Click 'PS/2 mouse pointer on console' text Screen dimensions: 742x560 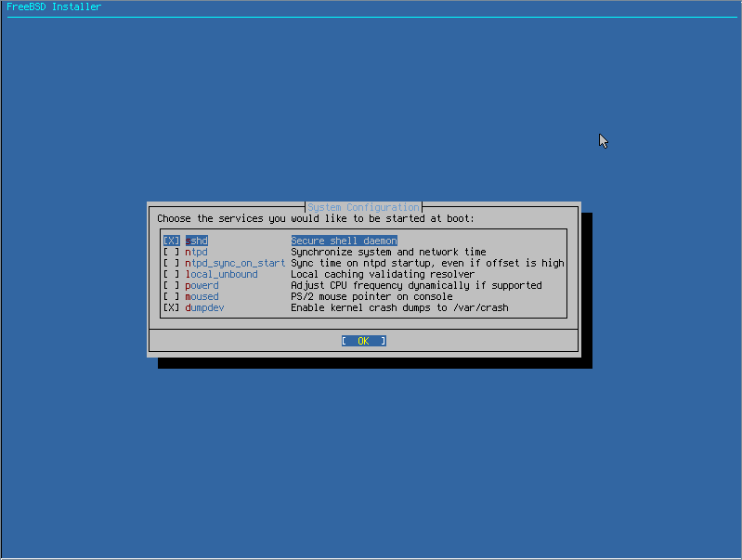tap(371, 297)
